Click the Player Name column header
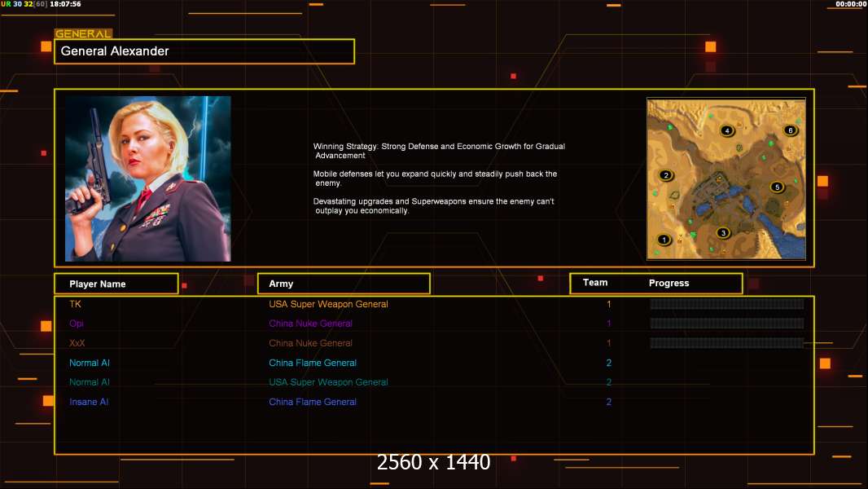Screen dimensions: 868x489 (116, 284)
